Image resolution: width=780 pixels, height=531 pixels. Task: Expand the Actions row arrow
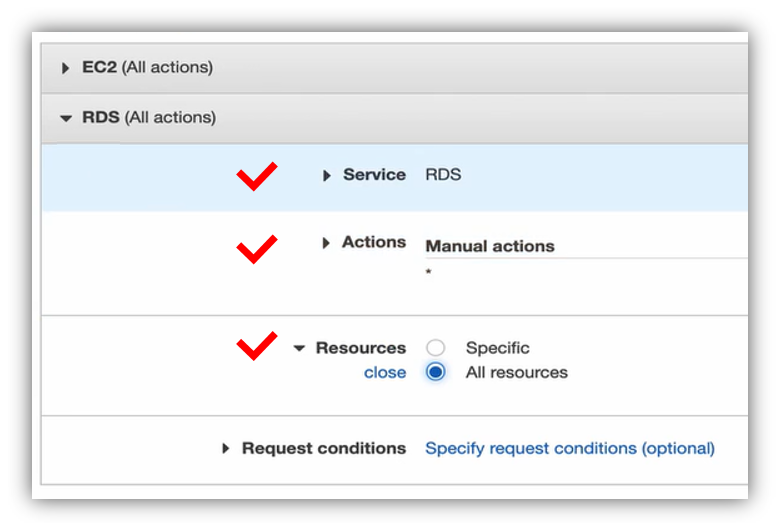pos(327,243)
